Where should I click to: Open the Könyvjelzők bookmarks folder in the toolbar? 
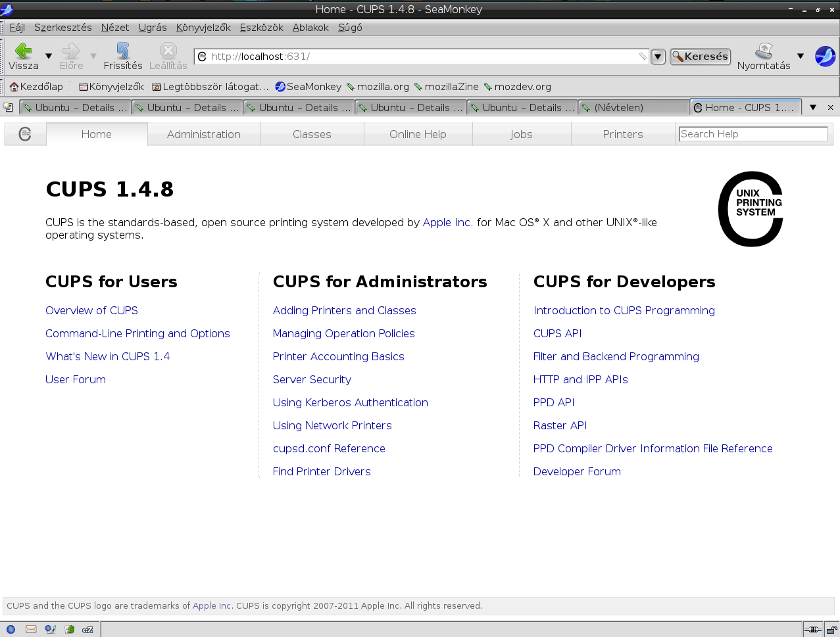[111, 87]
